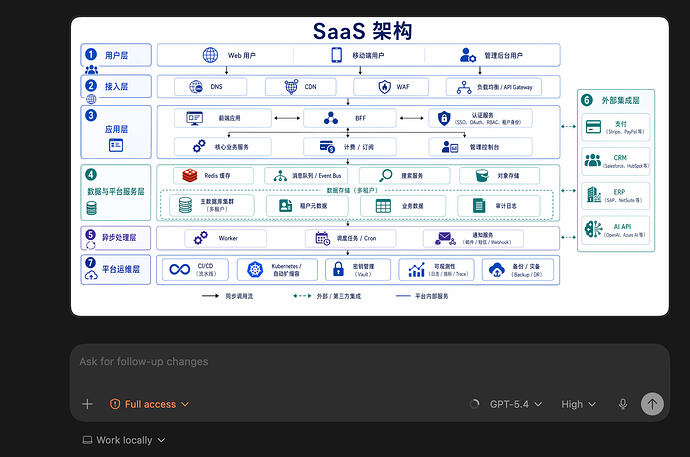Click the building icon for ERP

594,194
